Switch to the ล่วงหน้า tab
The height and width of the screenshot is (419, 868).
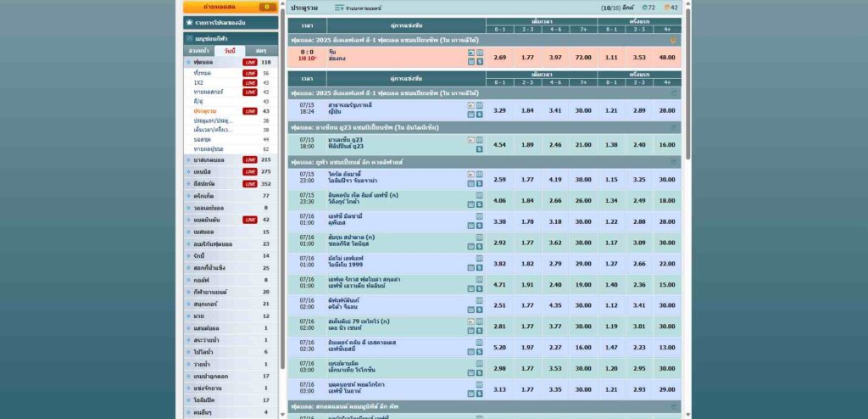pyautogui.click(x=199, y=51)
